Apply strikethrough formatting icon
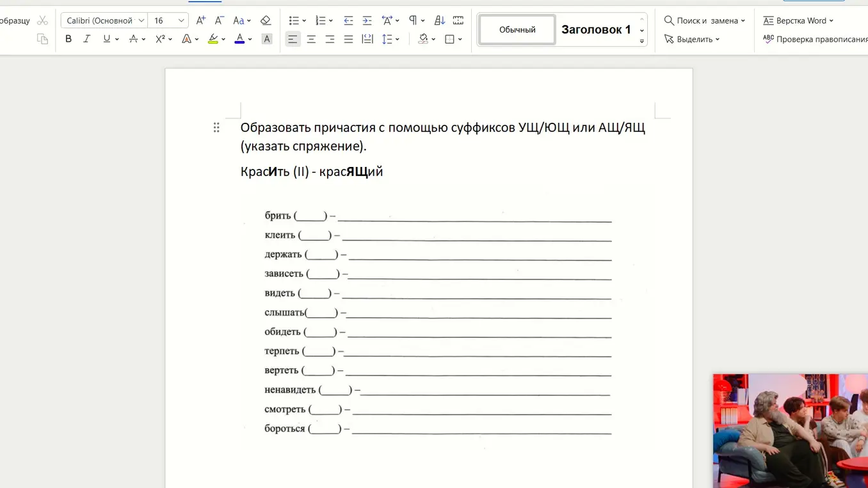The width and height of the screenshot is (868, 488). [x=133, y=39]
